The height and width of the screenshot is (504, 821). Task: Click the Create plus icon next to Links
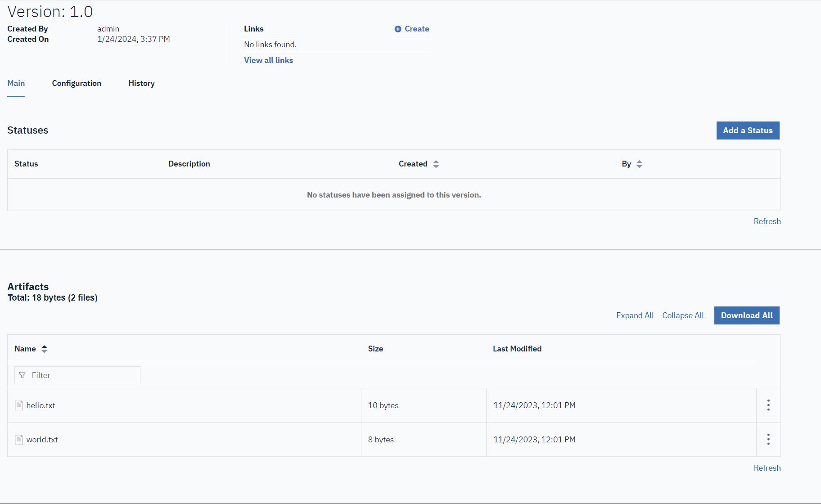click(x=398, y=28)
